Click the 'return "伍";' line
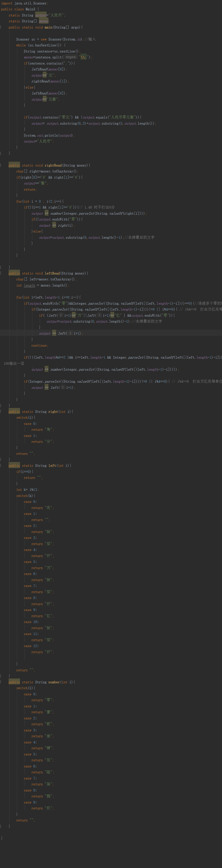Screen dimensions: 222x868 click(x=43, y=760)
